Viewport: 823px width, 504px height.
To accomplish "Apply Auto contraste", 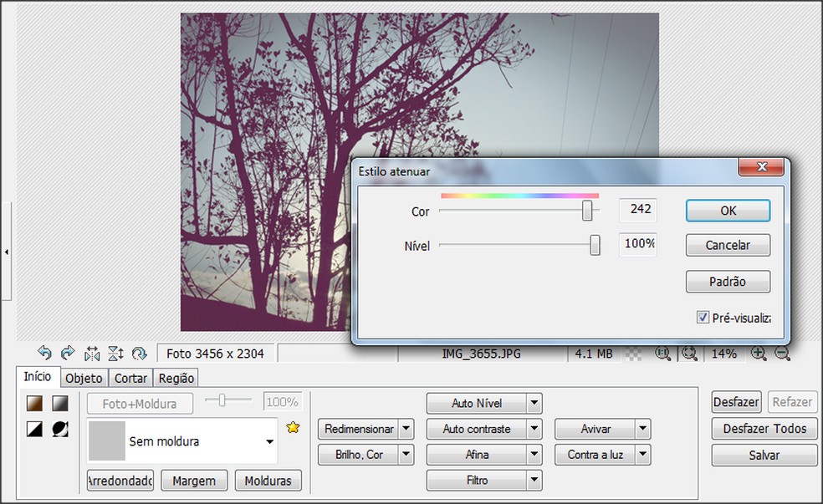I will pos(477,429).
